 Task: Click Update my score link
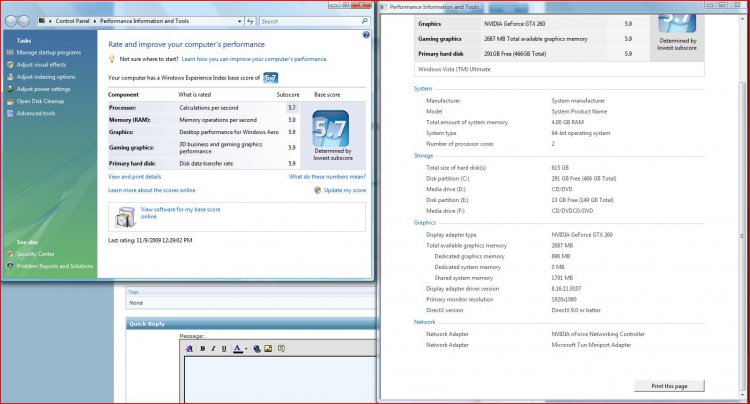345,190
